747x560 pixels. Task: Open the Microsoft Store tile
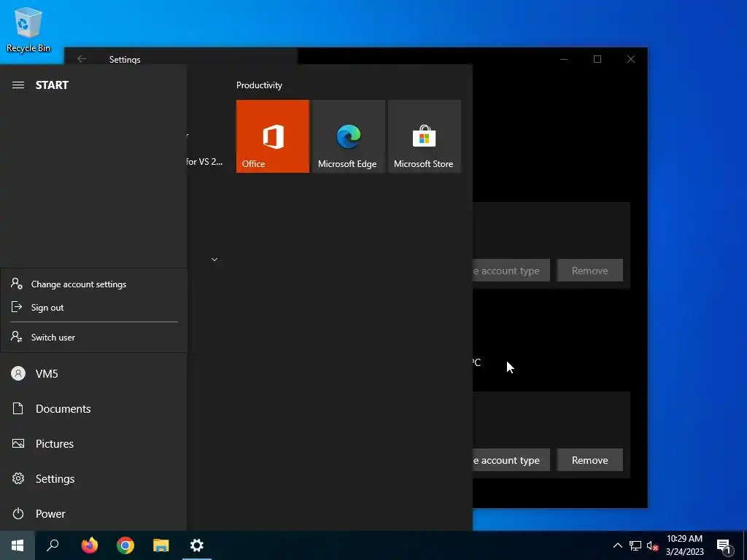(x=425, y=136)
